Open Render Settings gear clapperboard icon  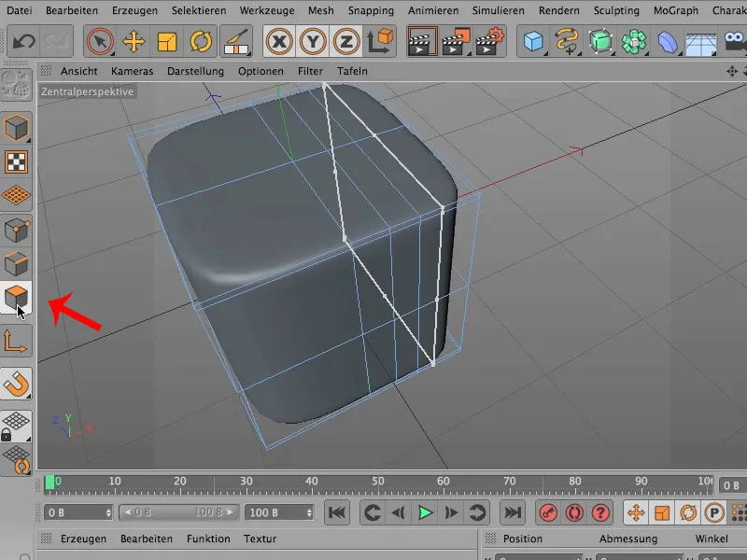[x=489, y=41]
